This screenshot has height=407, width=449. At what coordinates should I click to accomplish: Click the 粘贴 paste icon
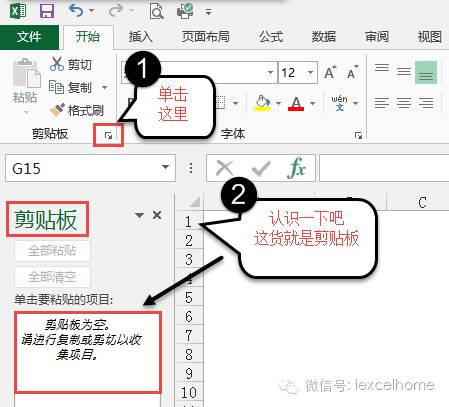pos(26,74)
